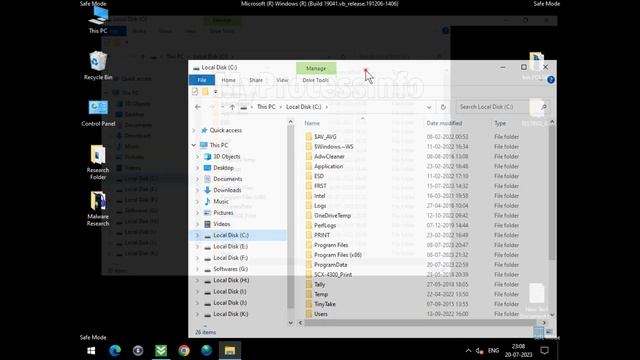640x360 pixels.
Task: Click the Manage contextual tab
Action: (x=316, y=69)
